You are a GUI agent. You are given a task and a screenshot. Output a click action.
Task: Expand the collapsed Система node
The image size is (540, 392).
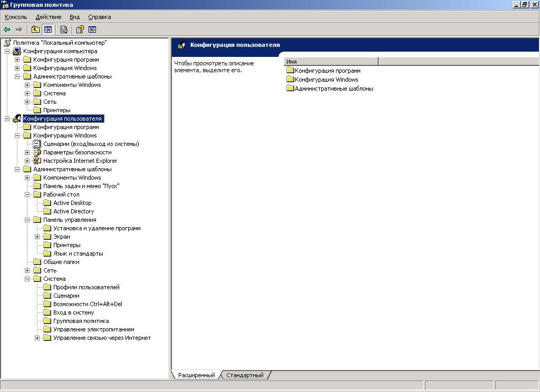pyautogui.click(x=27, y=93)
